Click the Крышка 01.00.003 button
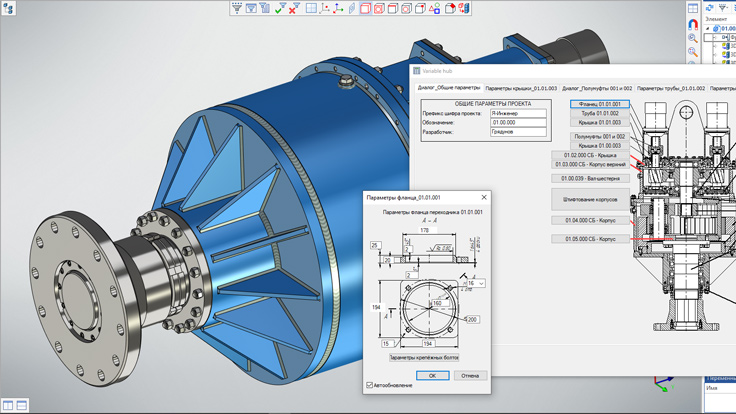Screen dimensions: 736x414 (x=600, y=146)
